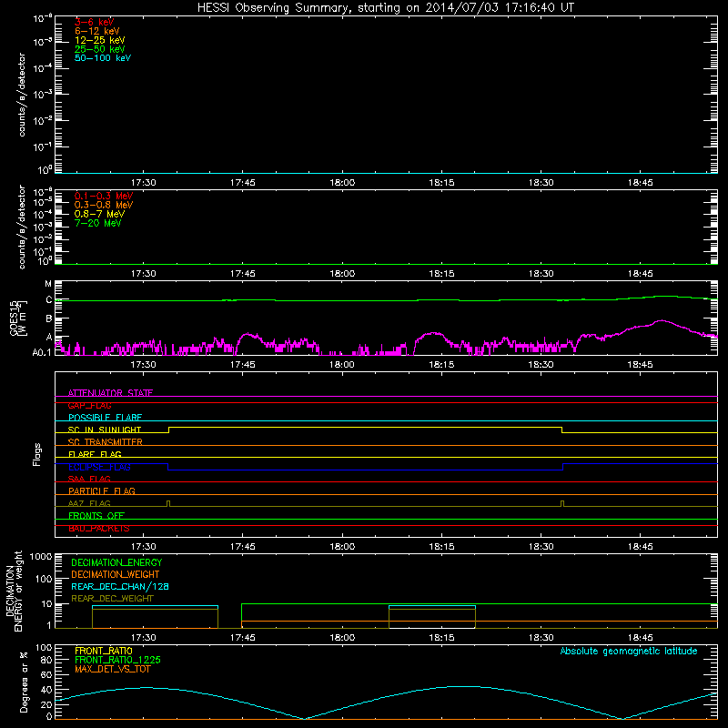This screenshot has height=728, width=728.
Task: Click the green 25-50 keV legend label
Action: pos(100,49)
